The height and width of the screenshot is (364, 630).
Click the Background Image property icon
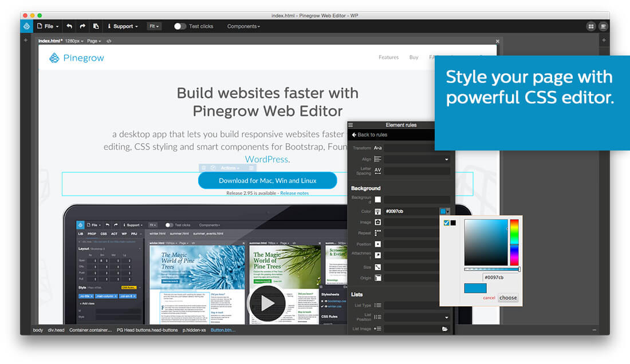click(378, 222)
